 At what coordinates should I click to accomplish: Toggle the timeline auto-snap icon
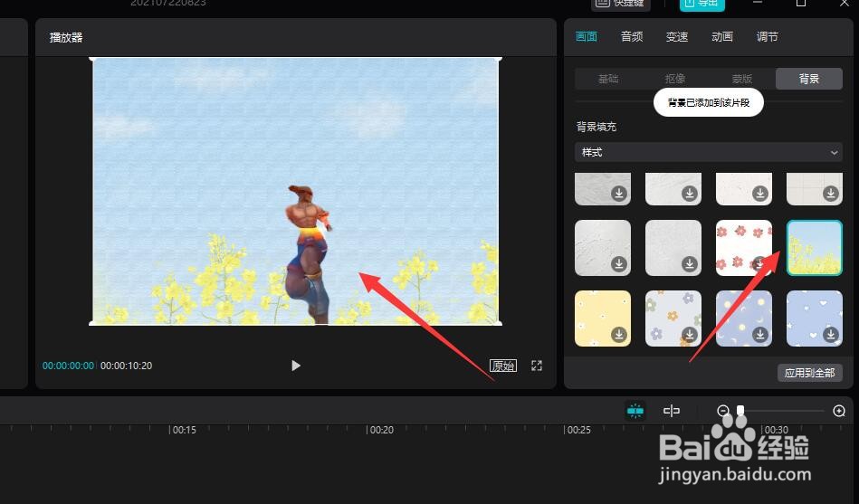[635, 411]
